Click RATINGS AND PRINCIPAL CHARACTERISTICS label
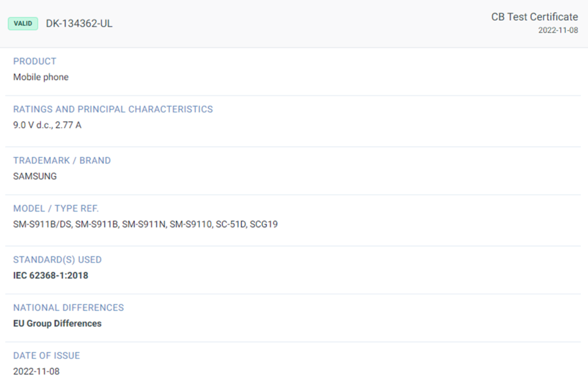 tap(113, 109)
